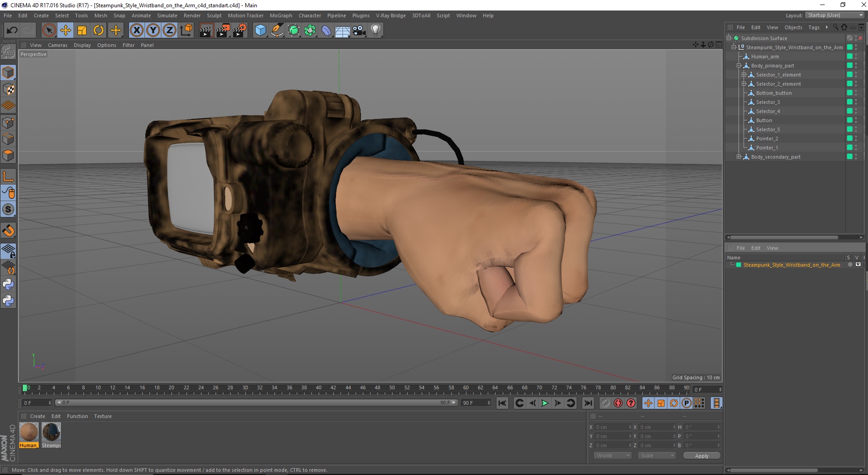868x475 pixels.
Task: Open Edit Render Settings icon
Action: [240, 31]
